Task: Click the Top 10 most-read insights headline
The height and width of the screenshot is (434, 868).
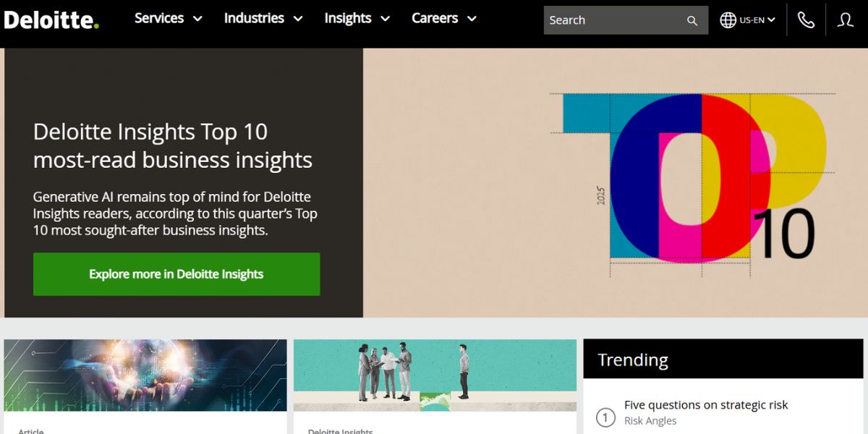Action: [x=173, y=145]
